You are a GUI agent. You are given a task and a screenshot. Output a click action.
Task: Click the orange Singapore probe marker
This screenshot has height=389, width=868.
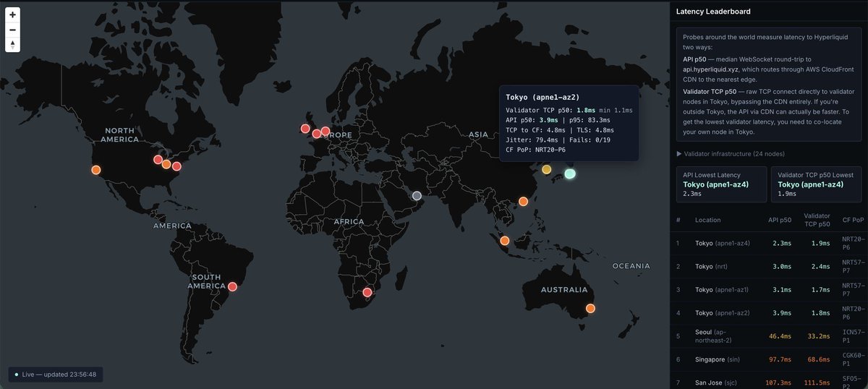(x=505, y=240)
